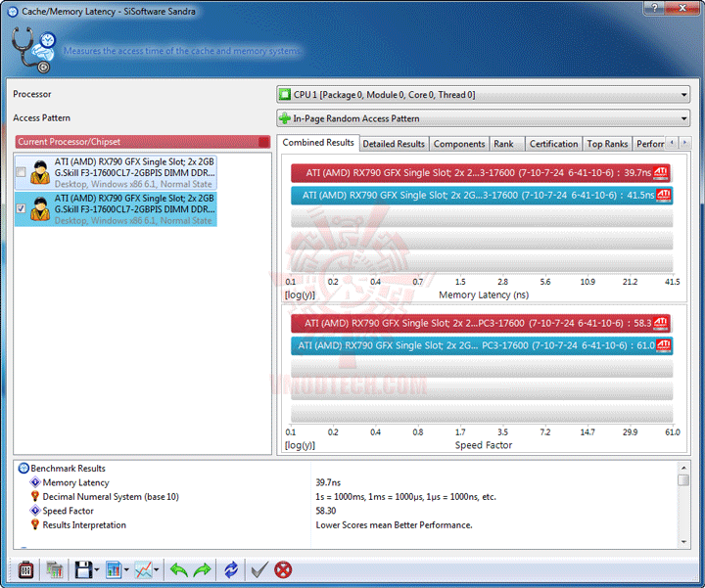The height and width of the screenshot is (588, 705).
Task: Click the Decimal Numeral System lightbulb icon
Action: [x=35, y=496]
